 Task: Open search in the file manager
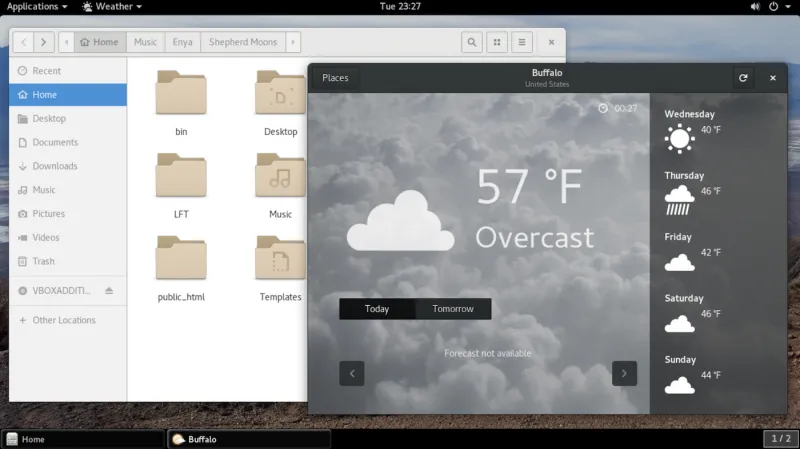(472, 43)
